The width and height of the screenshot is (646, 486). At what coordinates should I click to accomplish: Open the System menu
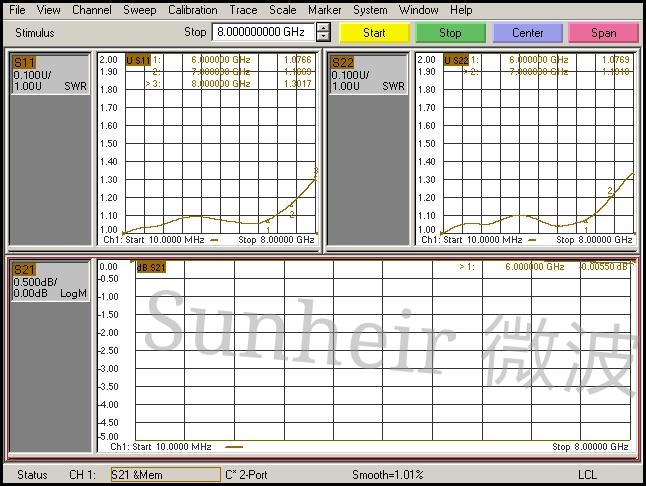click(370, 9)
